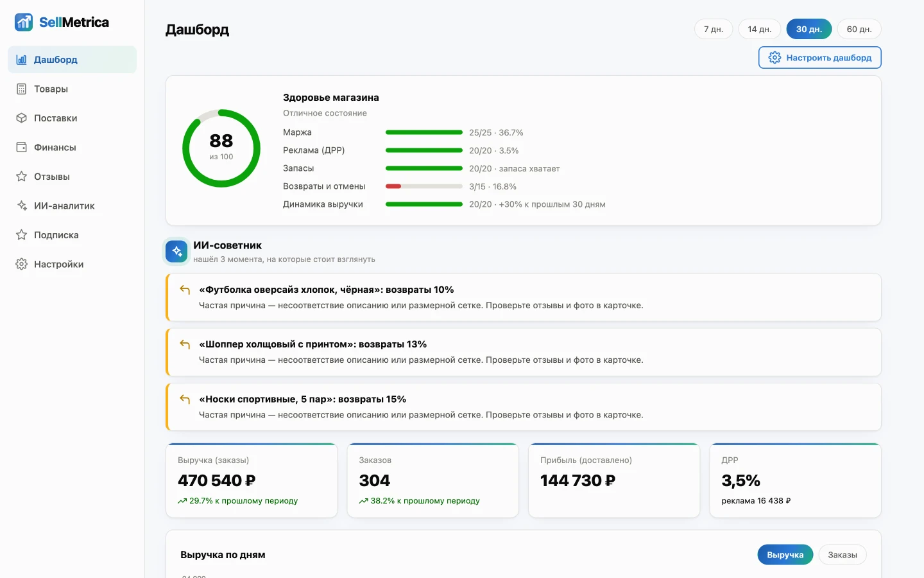This screenshot has height=578, width=924.
Task: Click the SellMetrica brand name
Action: (x=74, y=22)
